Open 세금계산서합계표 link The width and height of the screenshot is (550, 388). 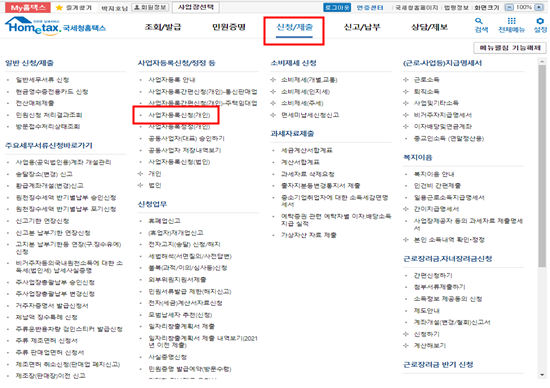307,150
